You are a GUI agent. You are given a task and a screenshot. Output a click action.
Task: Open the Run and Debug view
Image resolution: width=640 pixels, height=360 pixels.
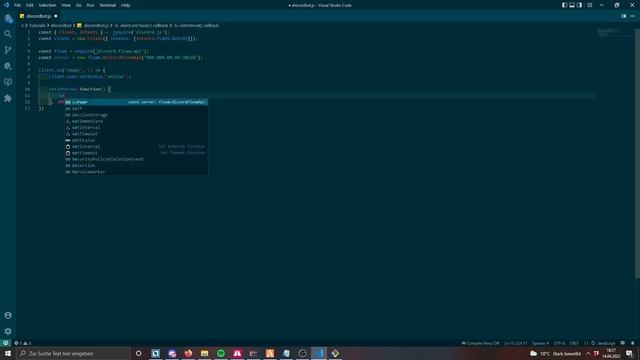pos(8,66)
